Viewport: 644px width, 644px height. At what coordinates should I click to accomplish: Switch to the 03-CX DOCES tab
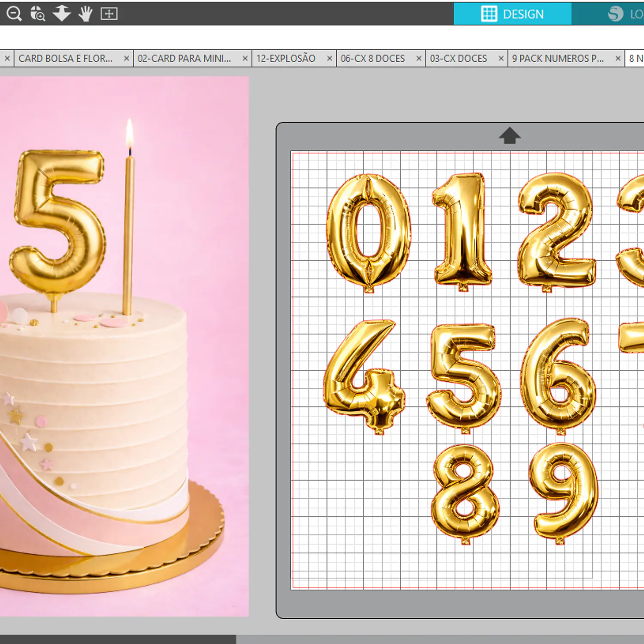[x=459, y=58]
